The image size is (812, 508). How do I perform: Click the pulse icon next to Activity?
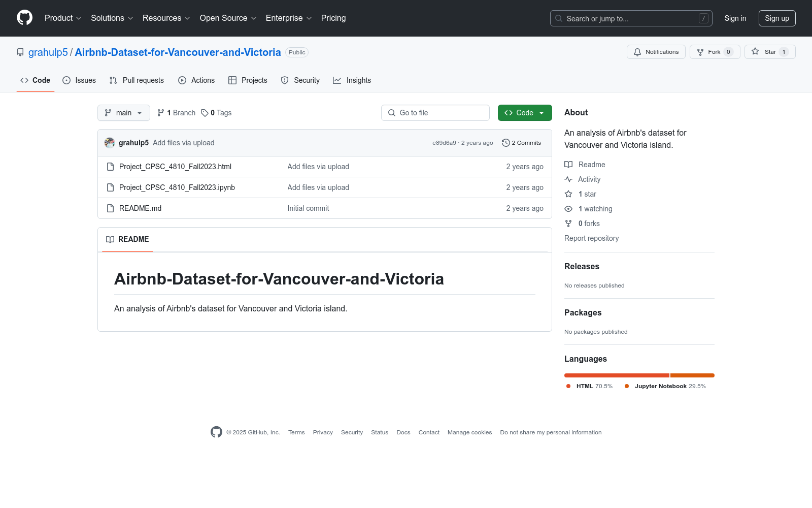(568, 179)
